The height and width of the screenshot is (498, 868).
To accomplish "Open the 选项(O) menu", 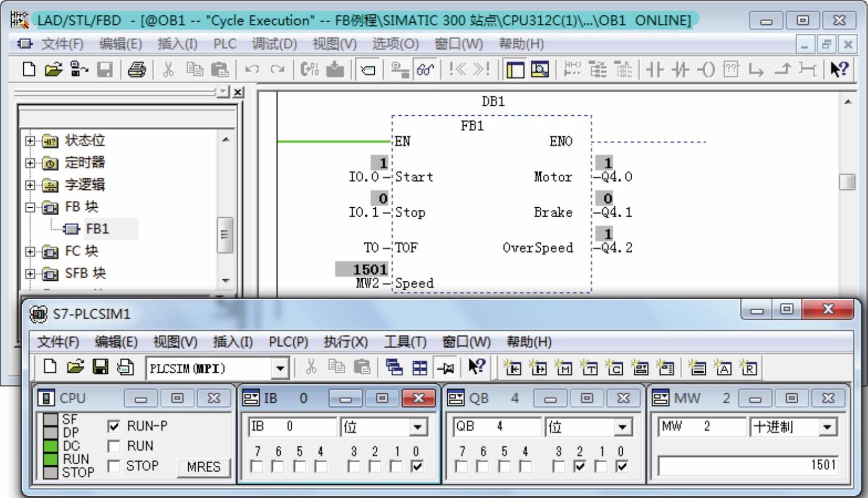I will pyautogui.click(x=395, y=44).
